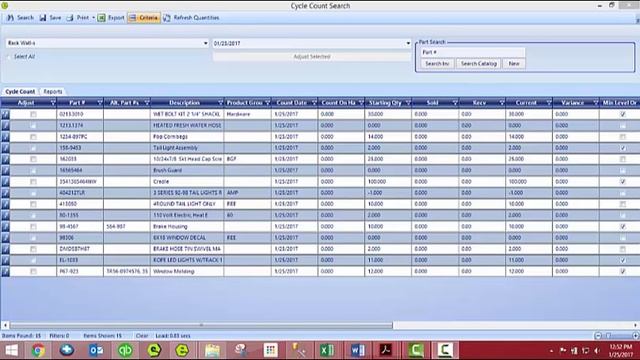Check Adjust box for part 02133010

tap(33, 115)
